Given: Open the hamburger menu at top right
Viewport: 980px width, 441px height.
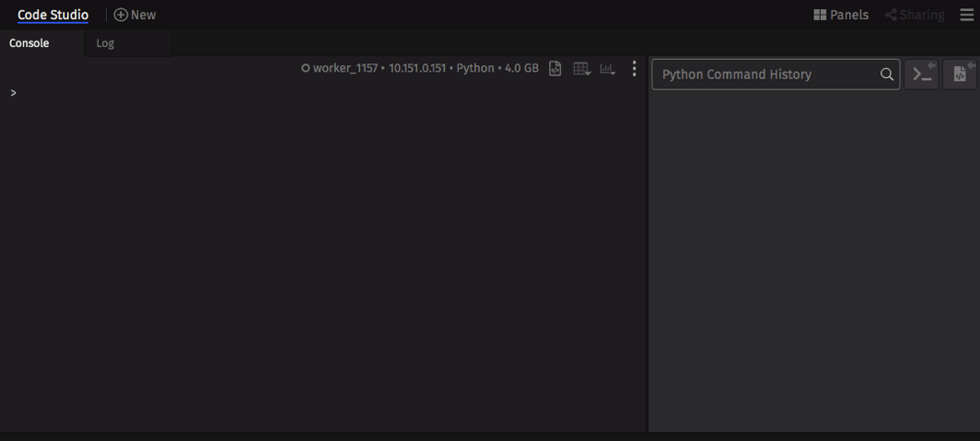Looking at the screenshot, I should coord(966,15).
